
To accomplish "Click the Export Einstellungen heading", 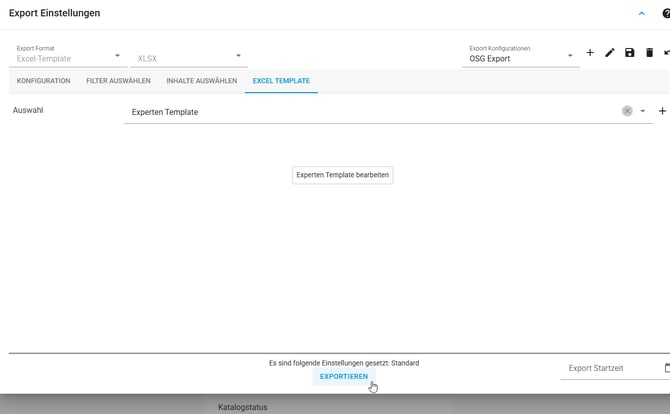I will point(54,13).
